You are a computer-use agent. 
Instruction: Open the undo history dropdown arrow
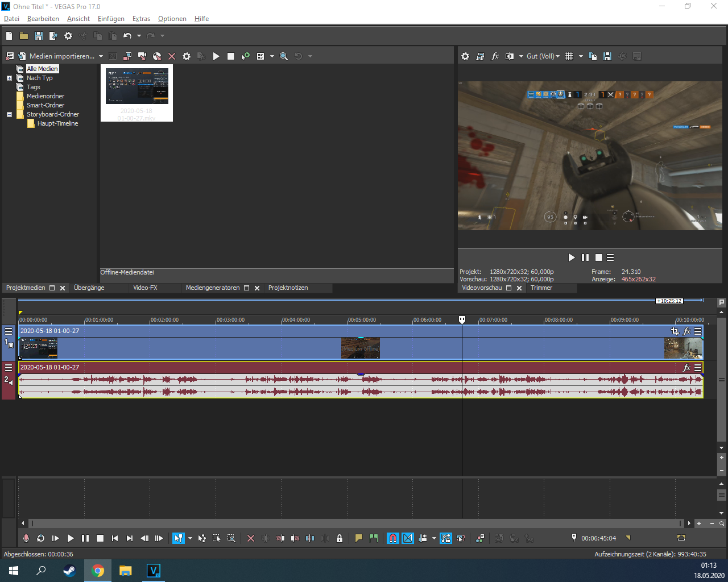tap(139, 36)
